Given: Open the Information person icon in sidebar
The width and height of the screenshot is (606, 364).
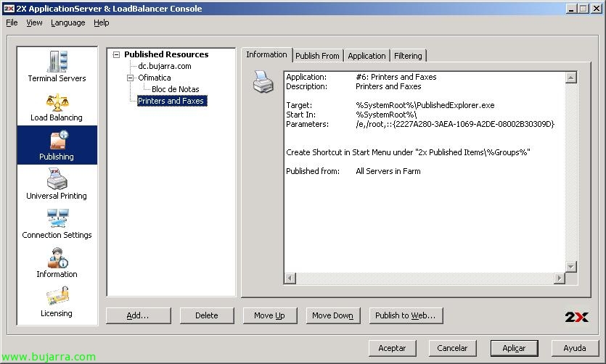Looking at the screenshot, I should coord(57,258).
